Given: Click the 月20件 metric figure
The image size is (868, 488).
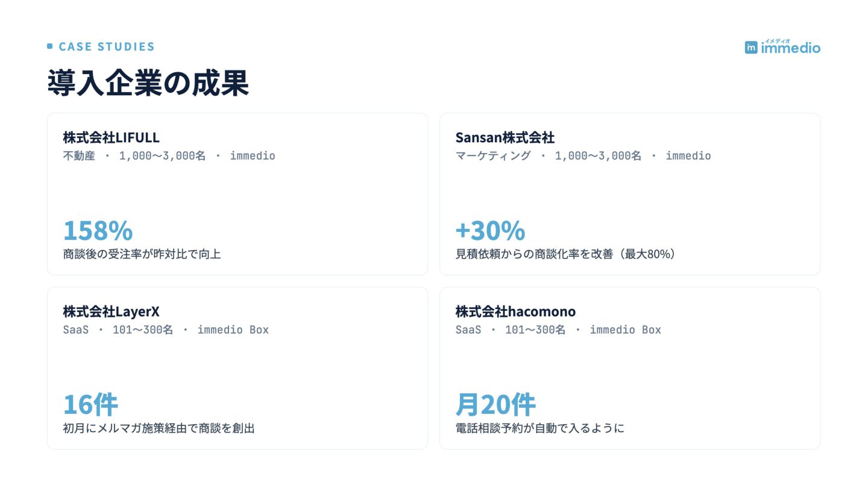Looking at the screenshot, I should pos(495,405).
